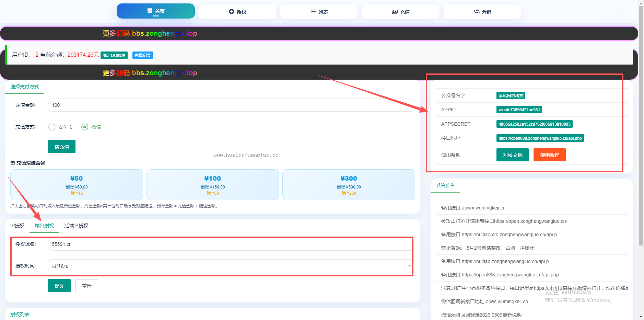Click the announcement 禁止黄Du，8月2号前请整改
This screenshot has height=320, width=644.
[x=488, y=248]
